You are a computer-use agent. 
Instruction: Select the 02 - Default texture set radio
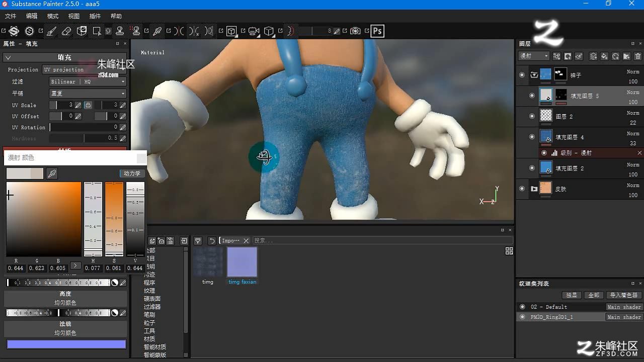[522, 307]
